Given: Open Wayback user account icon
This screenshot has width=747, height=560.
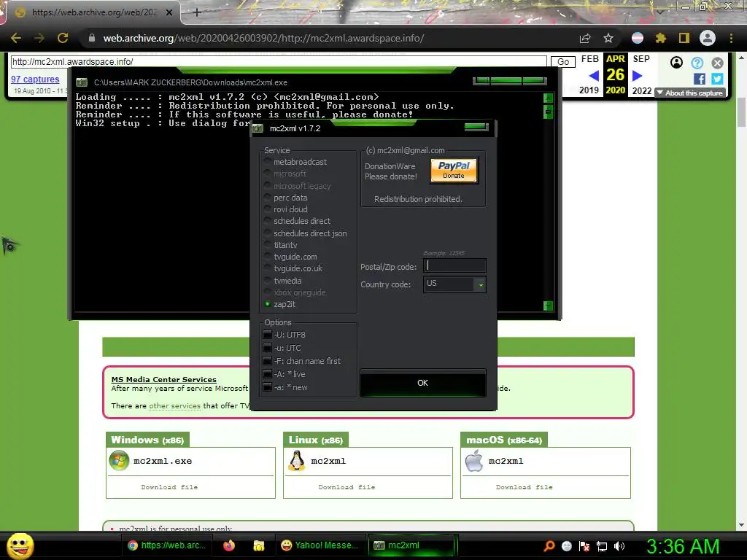Looking at the screenshot, I should point(676,63).
